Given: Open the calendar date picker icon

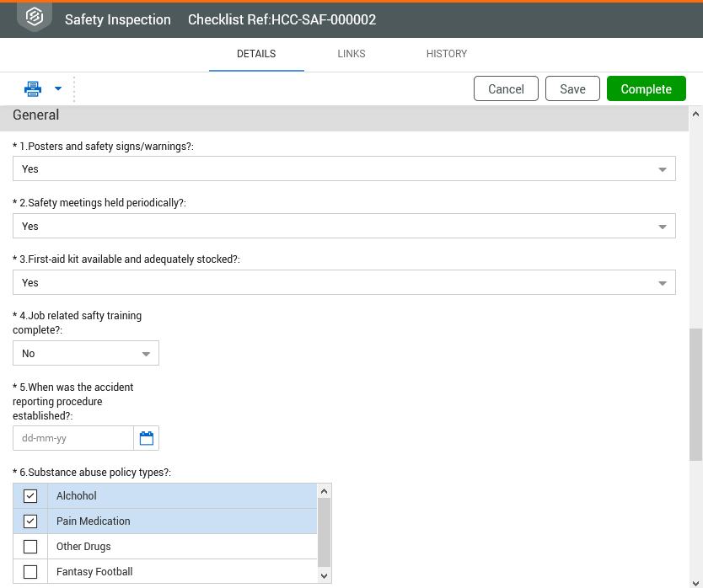Looking at the screenshot, I should click(147, 438).
